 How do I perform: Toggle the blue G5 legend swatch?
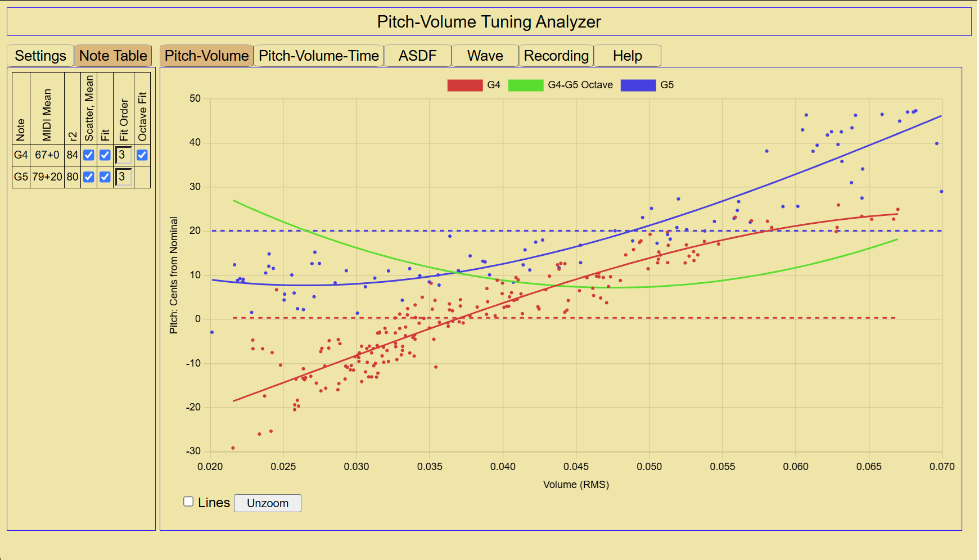(638, 85)
